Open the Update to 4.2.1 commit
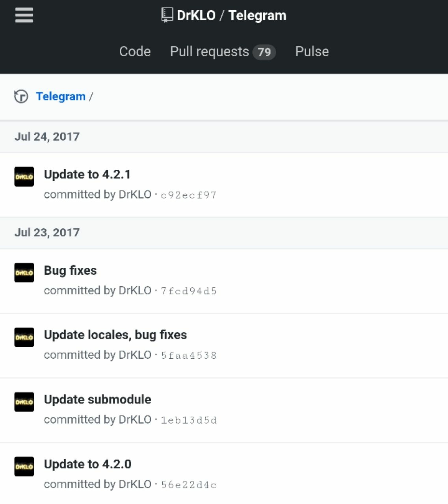 click(x=87, y=174)
